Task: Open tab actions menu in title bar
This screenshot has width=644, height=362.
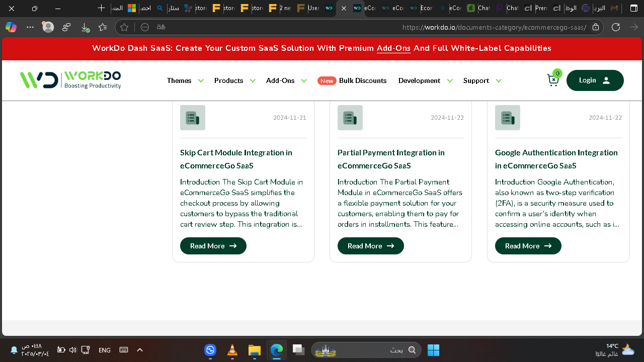Action: pyautogui.click(x=634, y=8)
